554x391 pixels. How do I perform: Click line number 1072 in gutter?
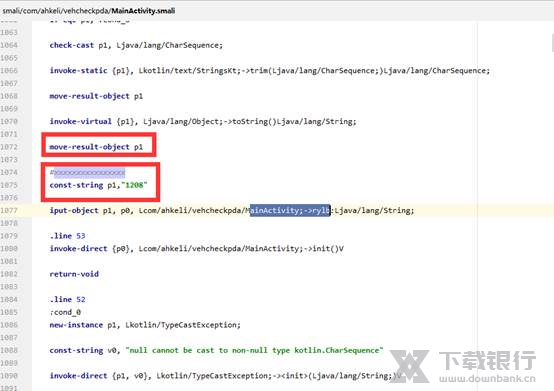click(x=9, y=147)
